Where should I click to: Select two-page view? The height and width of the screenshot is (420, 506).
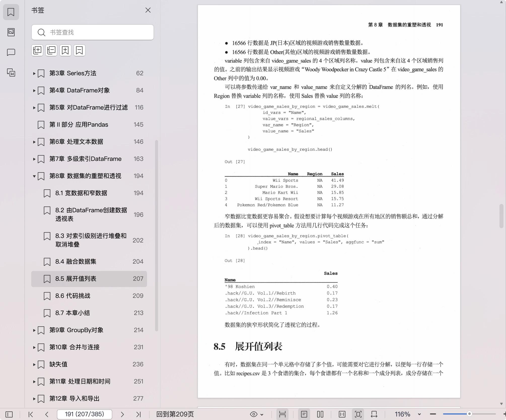320,414
